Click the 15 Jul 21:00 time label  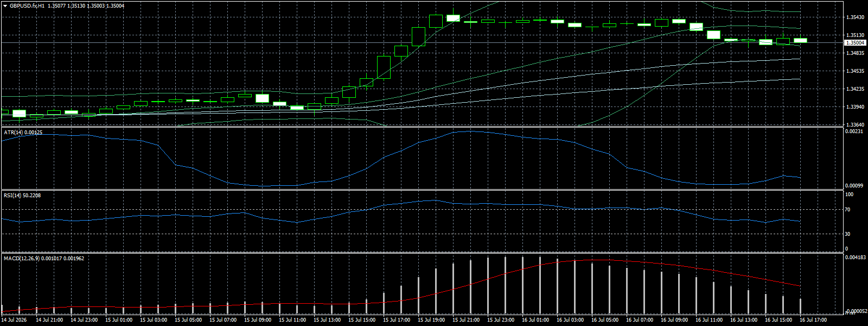(465, 320)
